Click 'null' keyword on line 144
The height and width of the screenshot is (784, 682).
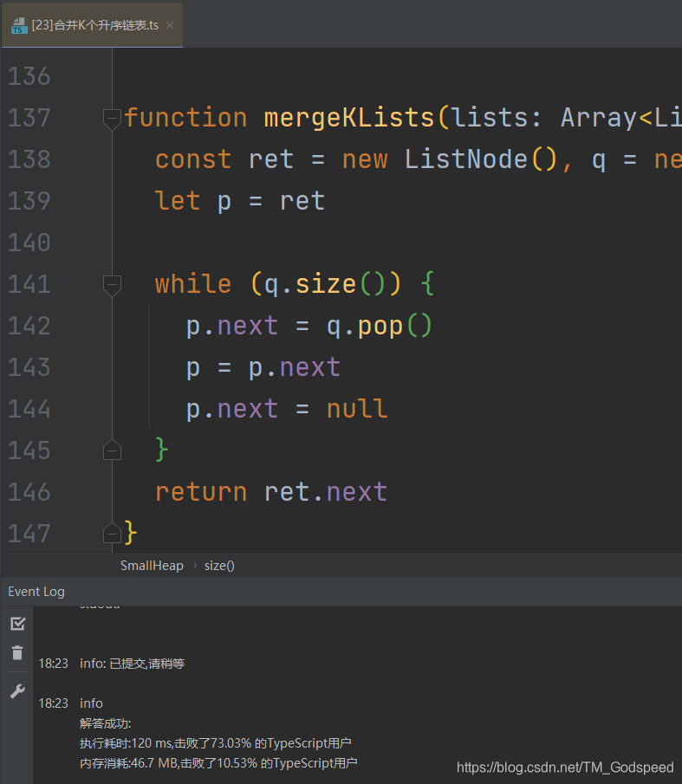coord(357,409)
